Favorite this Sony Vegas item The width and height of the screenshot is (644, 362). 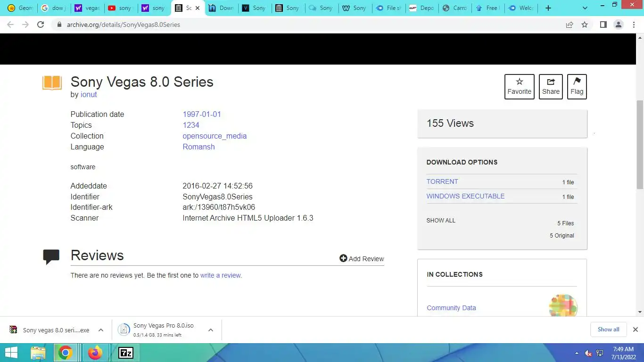pos(519,87)
